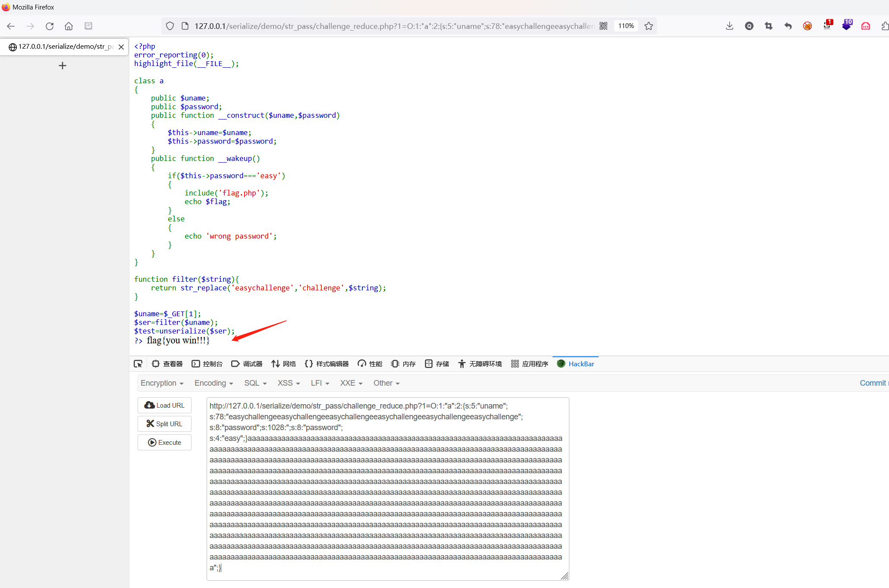Click the 'class a' declaration text

149,81
